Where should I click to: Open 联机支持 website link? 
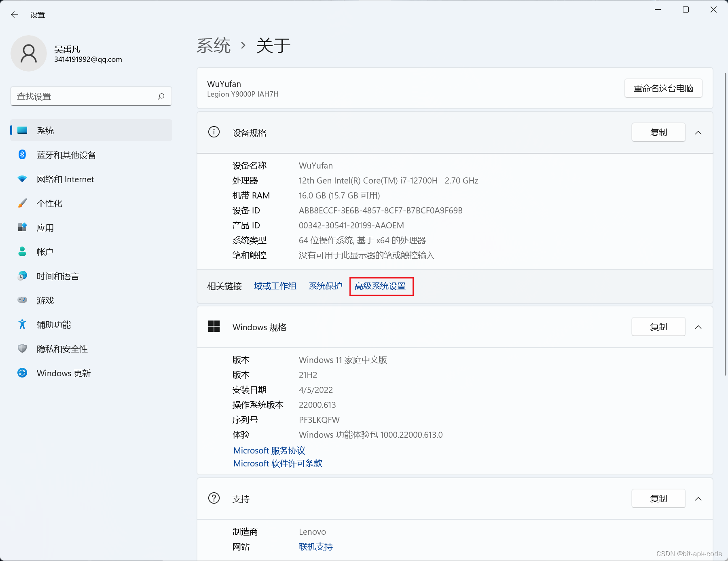point(316,546)
